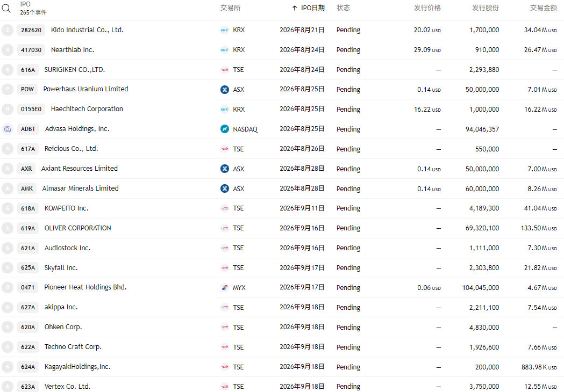Click MYX exchange icon in Pioneer Heat row

pyautogui.click(x=224, y=287)
